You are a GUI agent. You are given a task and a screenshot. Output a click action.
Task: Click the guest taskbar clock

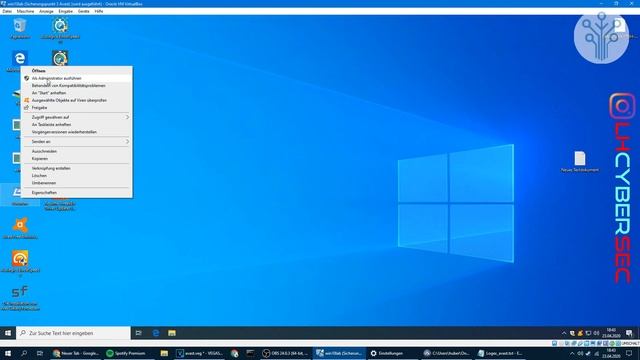611,333
